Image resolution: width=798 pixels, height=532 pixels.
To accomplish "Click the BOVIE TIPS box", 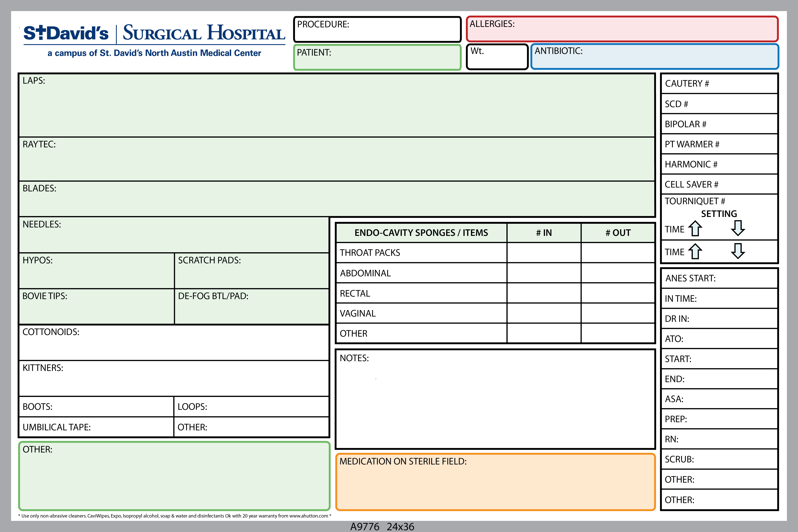I will pyautogui.click(x=96, y=306).
